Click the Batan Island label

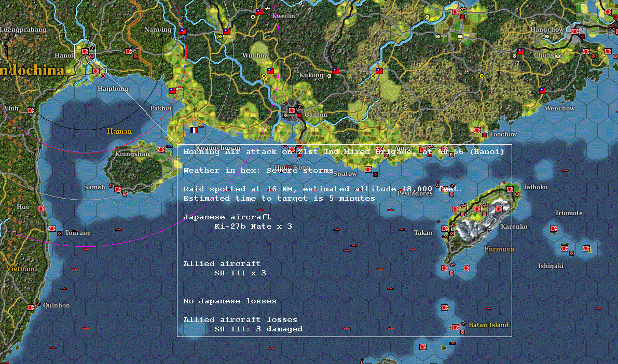pyautogui.click(x=489, y=325)
